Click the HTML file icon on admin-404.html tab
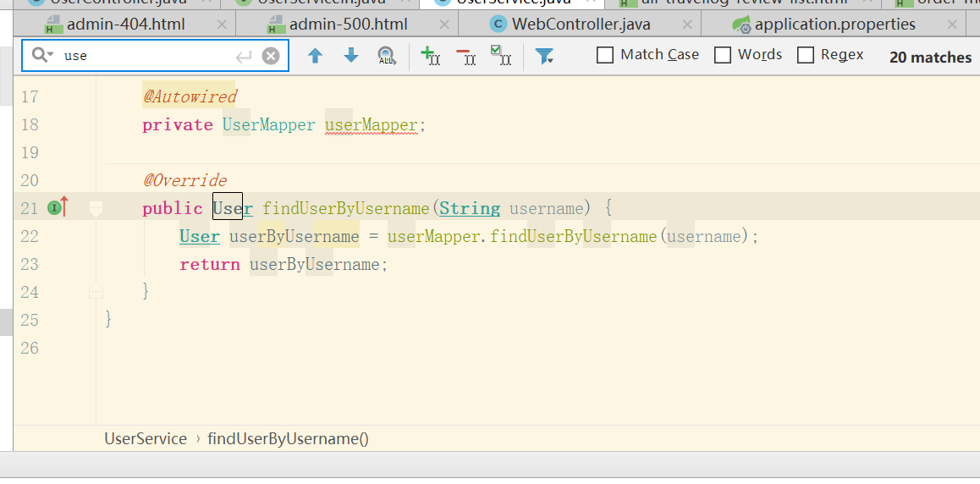980x484 pixels. pyautogui.click(x=53, y=25)
